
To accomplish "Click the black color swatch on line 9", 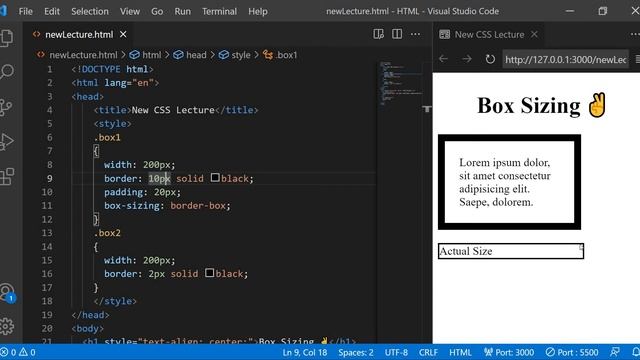I will [215, 178].
